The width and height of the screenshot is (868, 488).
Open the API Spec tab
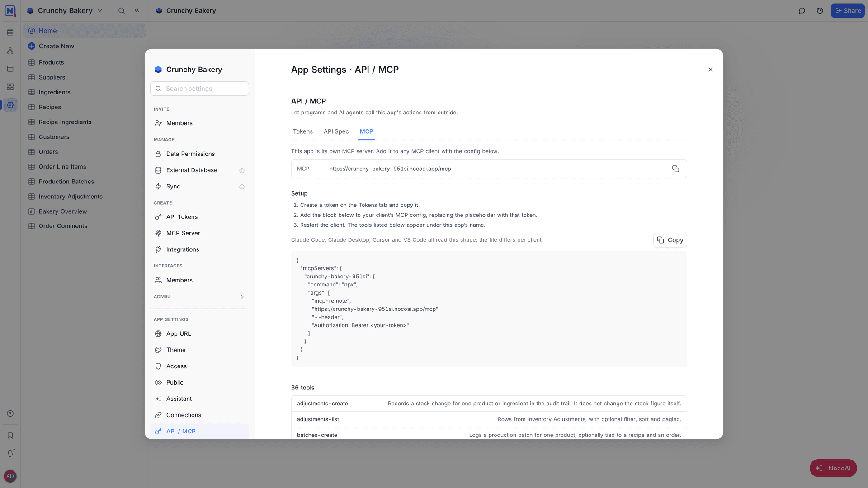point(336,131)
